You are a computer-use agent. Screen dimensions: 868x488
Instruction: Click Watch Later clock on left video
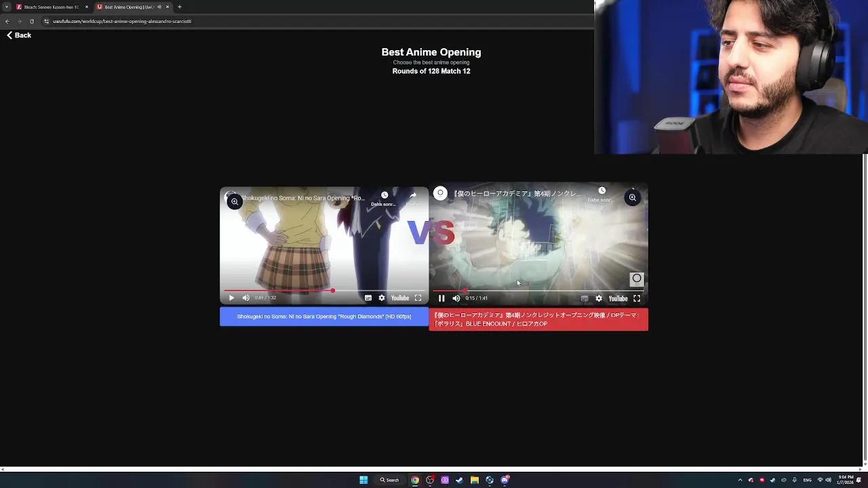coord(384,196)
